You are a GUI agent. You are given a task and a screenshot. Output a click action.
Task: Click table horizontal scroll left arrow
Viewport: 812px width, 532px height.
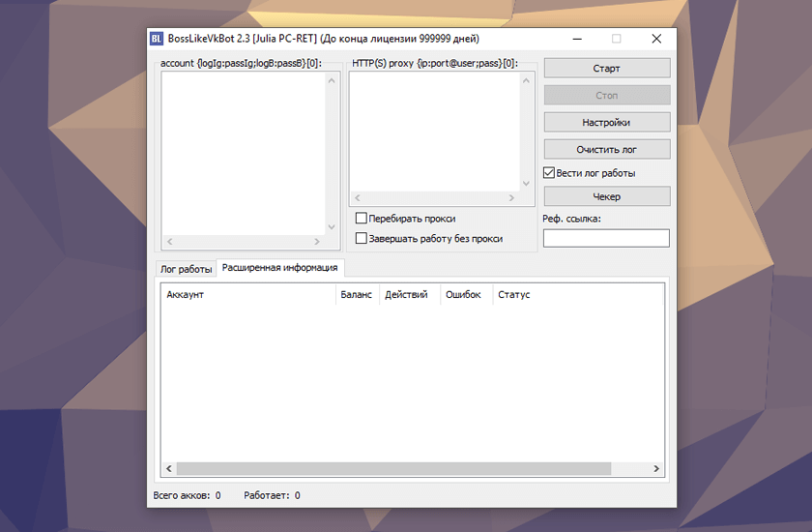[169, 468]
